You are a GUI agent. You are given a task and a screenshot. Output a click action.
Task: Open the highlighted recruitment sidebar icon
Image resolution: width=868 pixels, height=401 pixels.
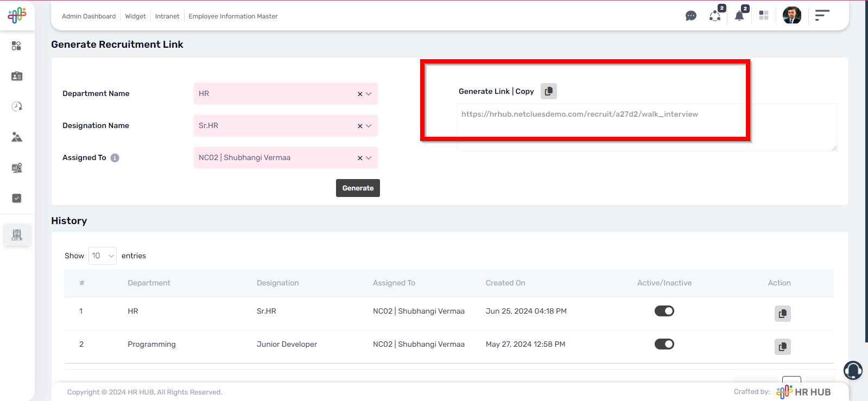tap(17, 235)
